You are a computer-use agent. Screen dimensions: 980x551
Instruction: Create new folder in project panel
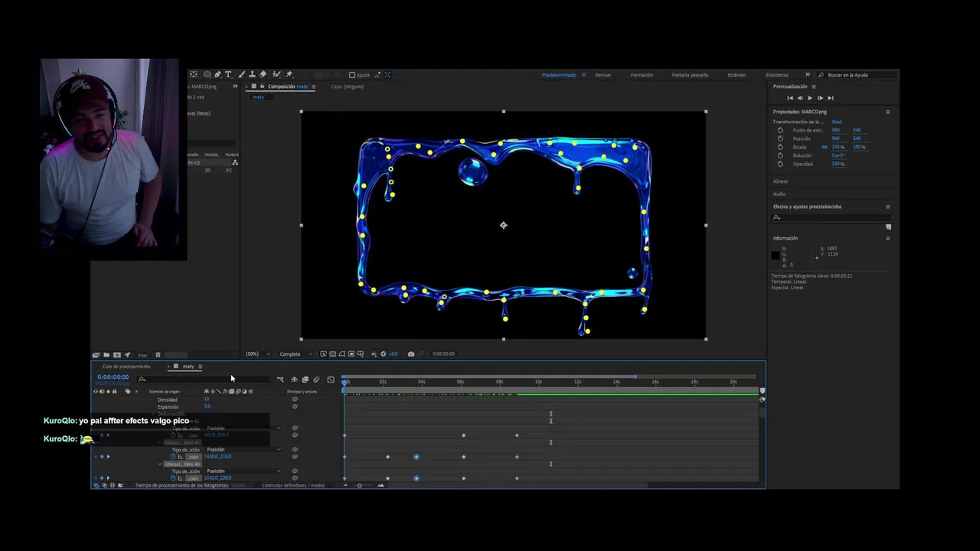click(106, 354)
